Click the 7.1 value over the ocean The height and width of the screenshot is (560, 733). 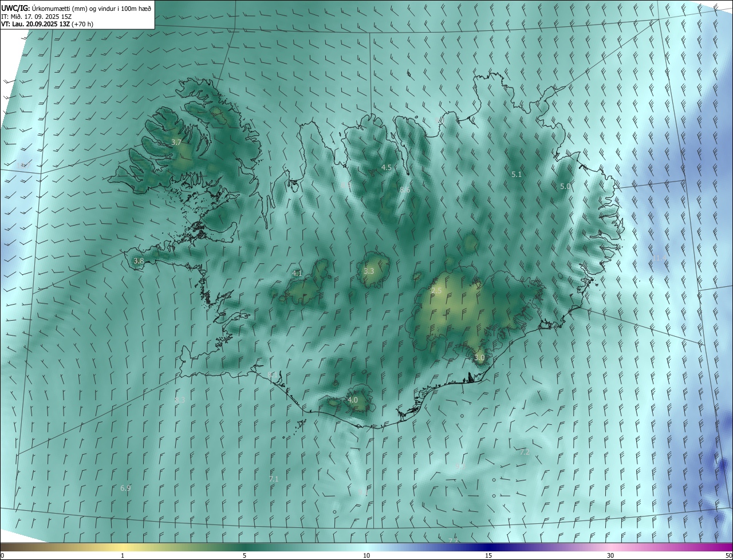pos(274,479)
